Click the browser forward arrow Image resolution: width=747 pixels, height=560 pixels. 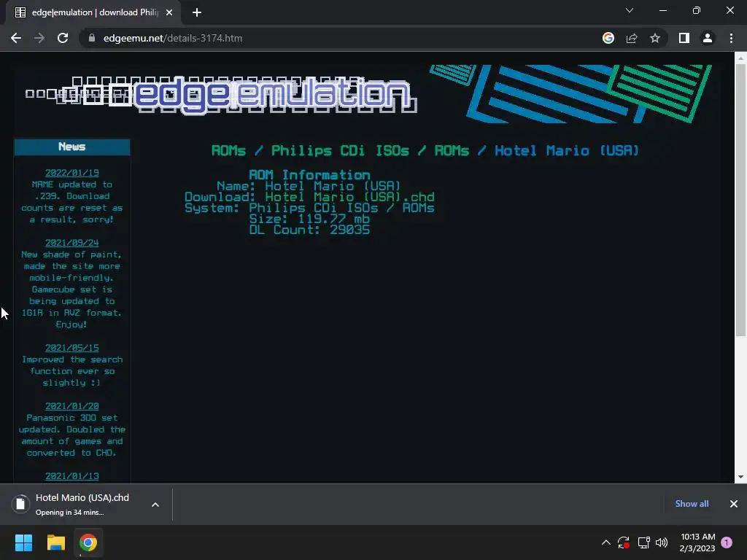pyautogui.click(x=39, y=38)
